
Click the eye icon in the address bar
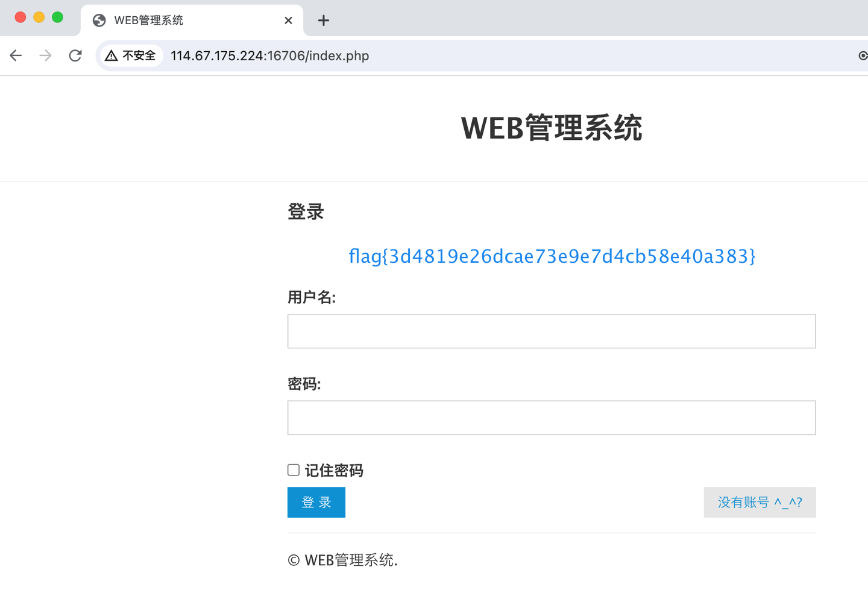863,55
